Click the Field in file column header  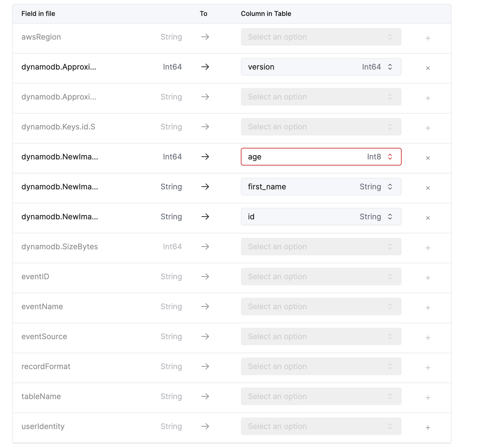click(x=38, y=13)
